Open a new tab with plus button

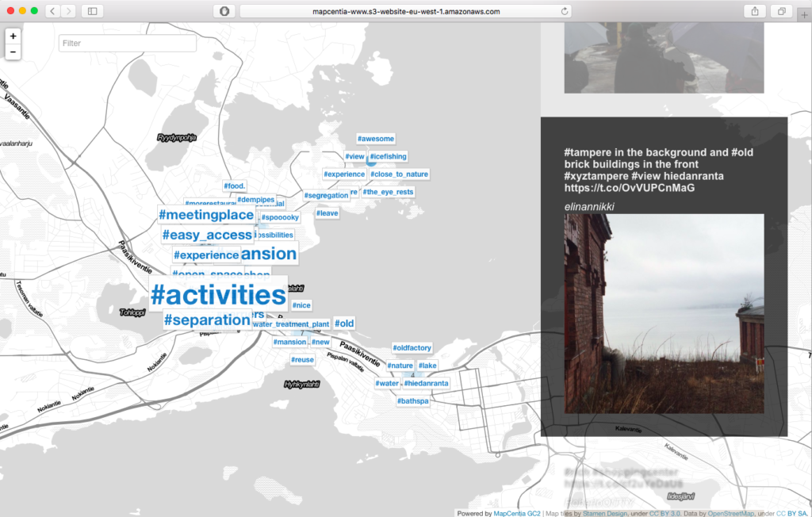pyautogui.click(x=804, y=15)
